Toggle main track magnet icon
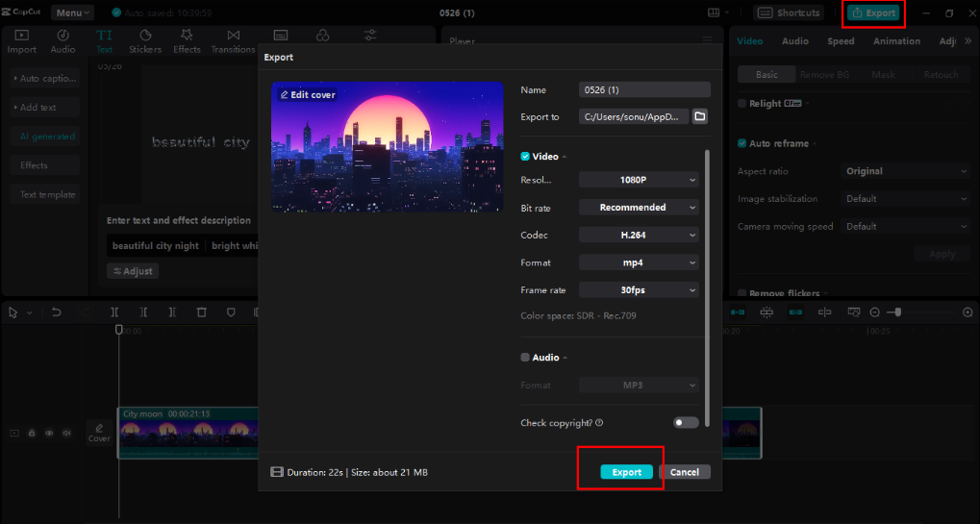The width and height of the screenshot is (980, 524). (738, 312)
